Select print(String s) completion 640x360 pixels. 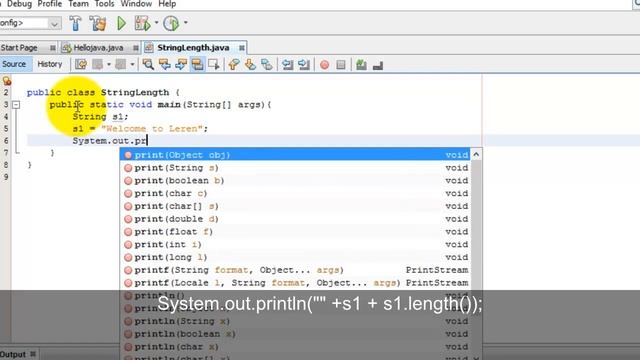pyautogui.click(x=296, y=168)
